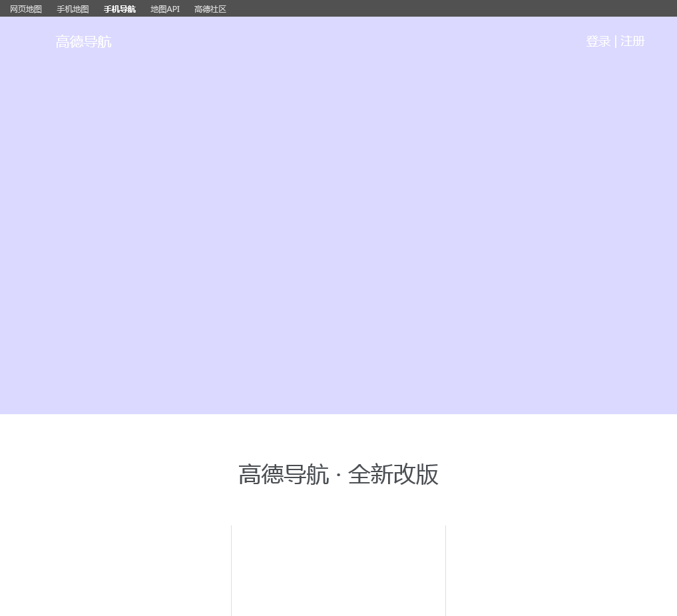Click the 登录 login link
The height and width of the screenshot is (616, 677).
[x=598, y=41]
